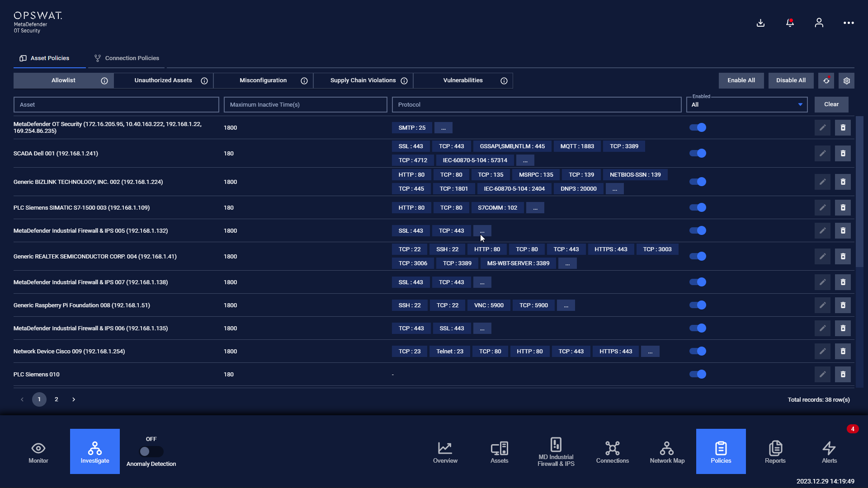The height and width of the screenshot is (488, 868).
Task: Open the Assets page
Action: click(x=500, y=451)
